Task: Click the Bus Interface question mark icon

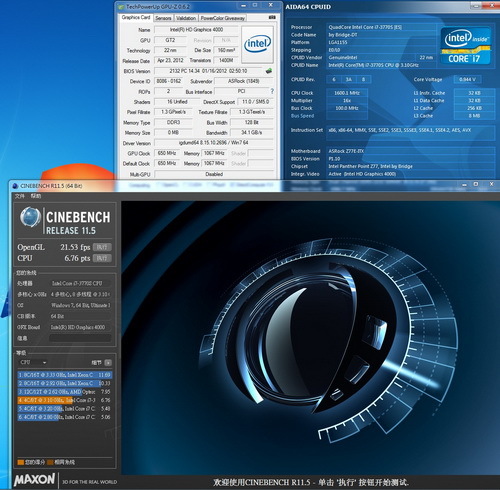Action: click(x=272, y=91)
